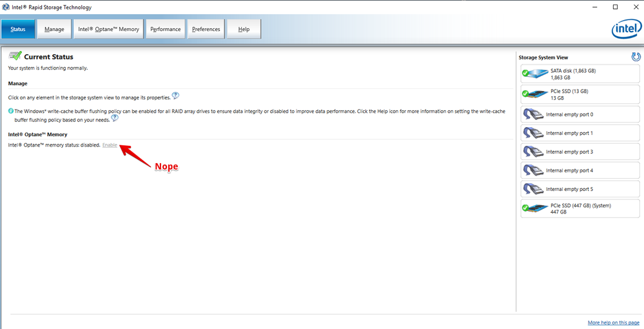644x329 pixels.
Task: Click help icon next to manage properties text
Action: 175,96
